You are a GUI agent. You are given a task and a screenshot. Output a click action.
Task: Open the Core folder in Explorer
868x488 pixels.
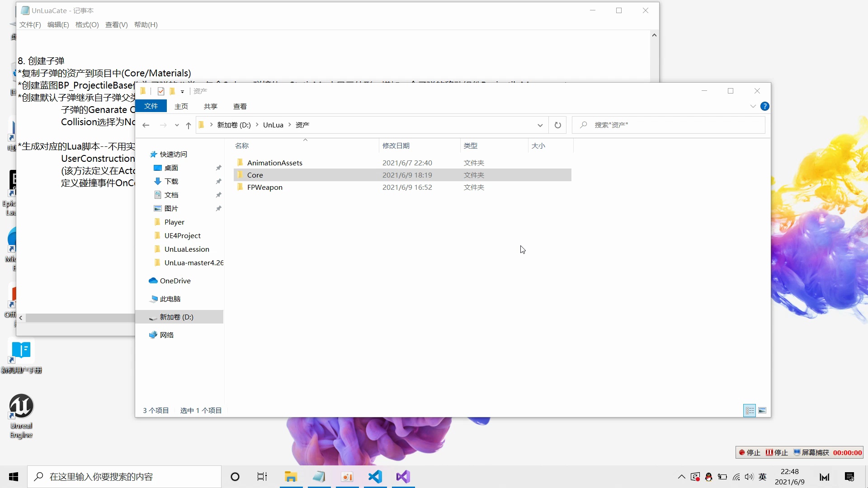(x=256, y=175)
